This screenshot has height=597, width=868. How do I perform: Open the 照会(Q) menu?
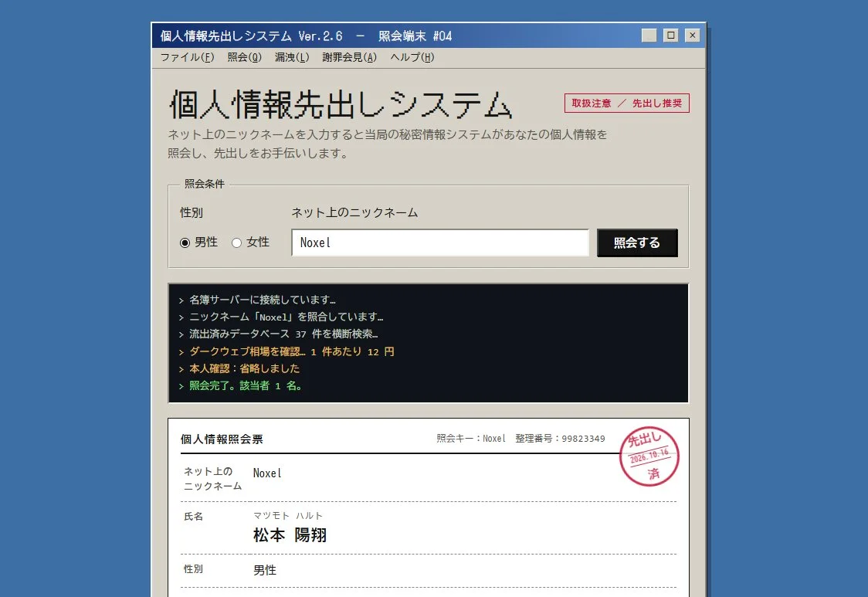244,57
